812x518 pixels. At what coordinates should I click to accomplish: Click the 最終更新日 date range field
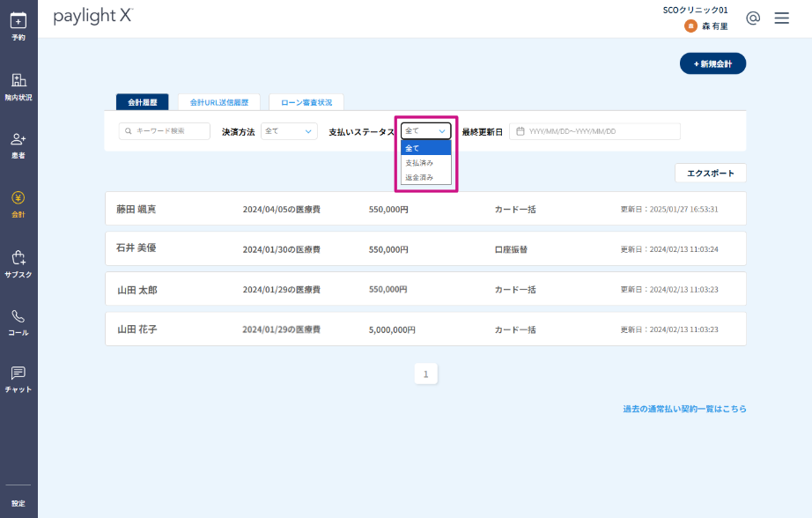coord(594,131)
